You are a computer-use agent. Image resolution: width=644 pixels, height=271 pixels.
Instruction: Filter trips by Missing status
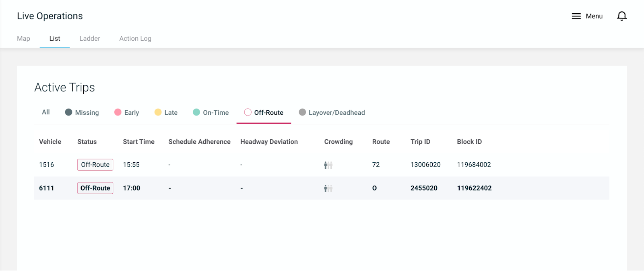click(x=82, y=113)
